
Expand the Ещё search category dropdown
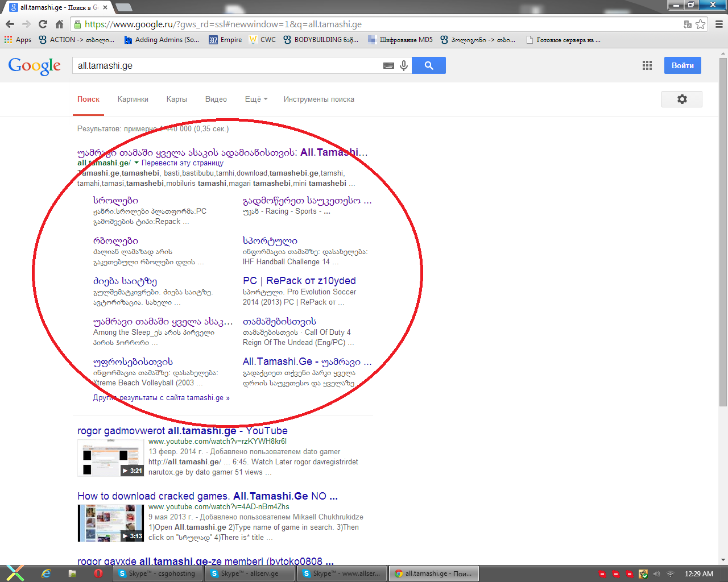point(256,99)
